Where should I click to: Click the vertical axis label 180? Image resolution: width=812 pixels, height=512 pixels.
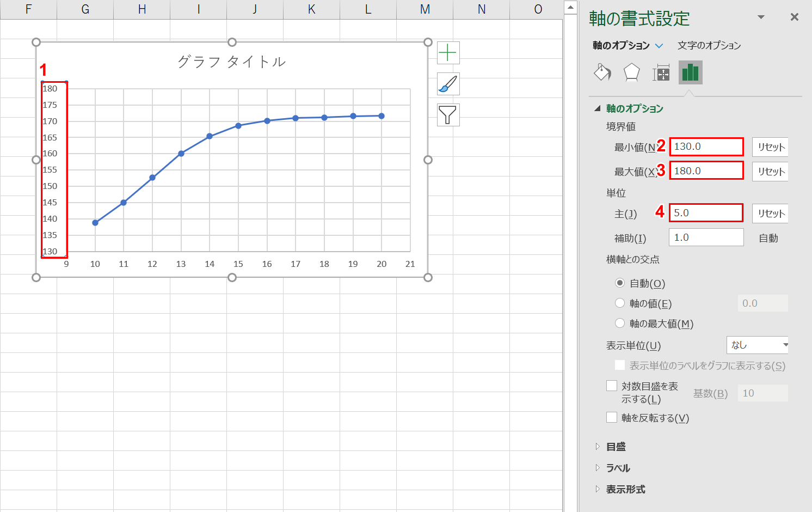click(x=50, y=89)
